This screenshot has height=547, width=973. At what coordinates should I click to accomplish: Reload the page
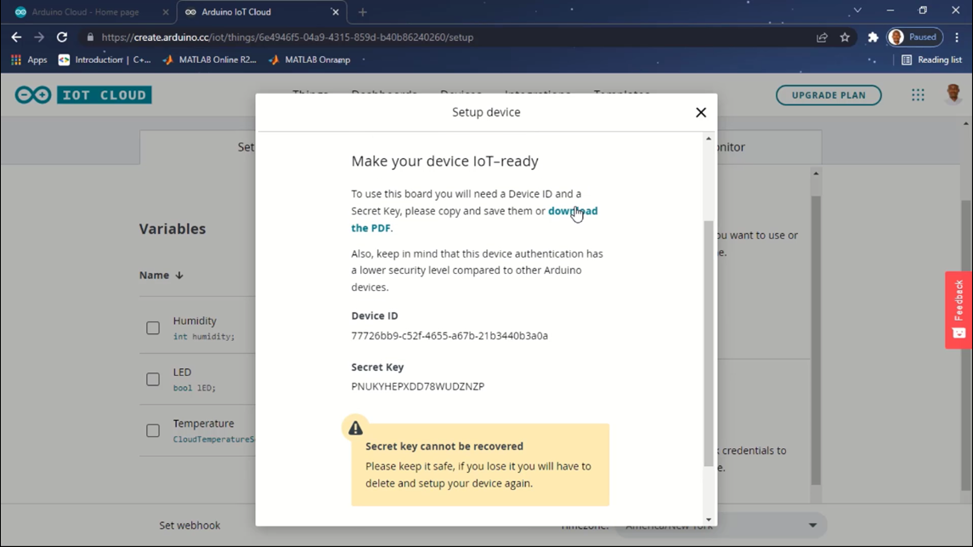pyautogui.click(x=62, y=37)
